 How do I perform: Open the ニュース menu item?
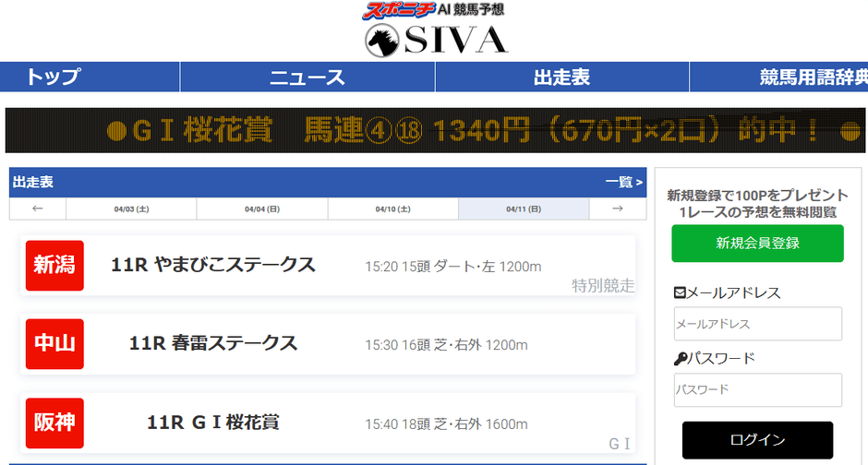[307, 77]
